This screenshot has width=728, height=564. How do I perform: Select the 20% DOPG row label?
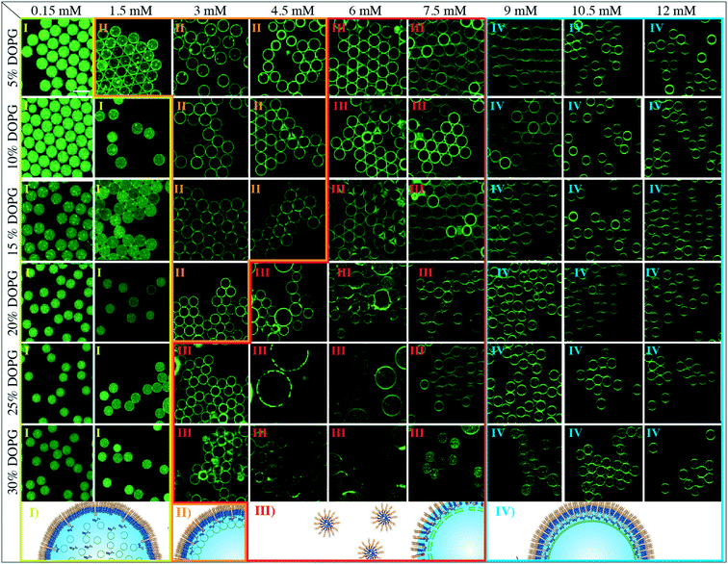(x=13, y=303)
